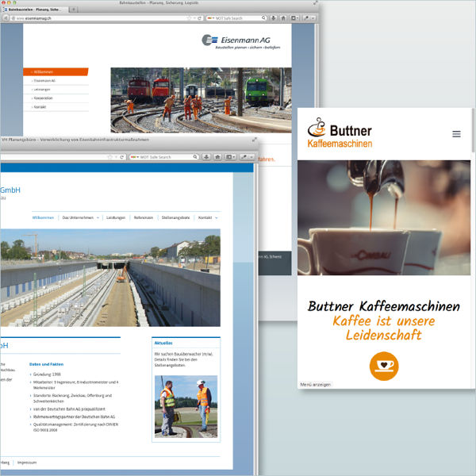
Task: Select Eisenmann AG in sidebar menu
Action: (x=56, y=81)
